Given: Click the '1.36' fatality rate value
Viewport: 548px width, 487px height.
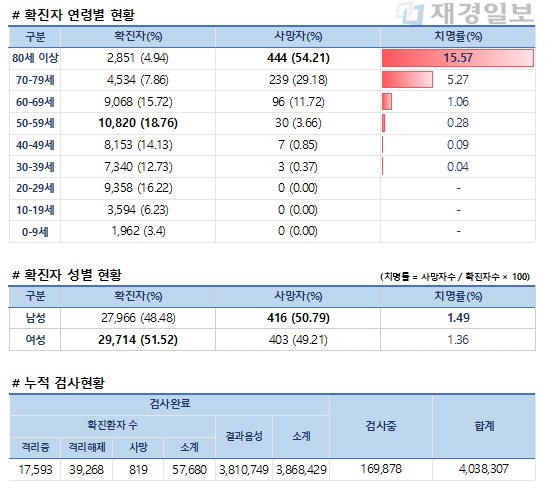Looking at the screenshot, I should pyautogui.click(x=458, y=340).
